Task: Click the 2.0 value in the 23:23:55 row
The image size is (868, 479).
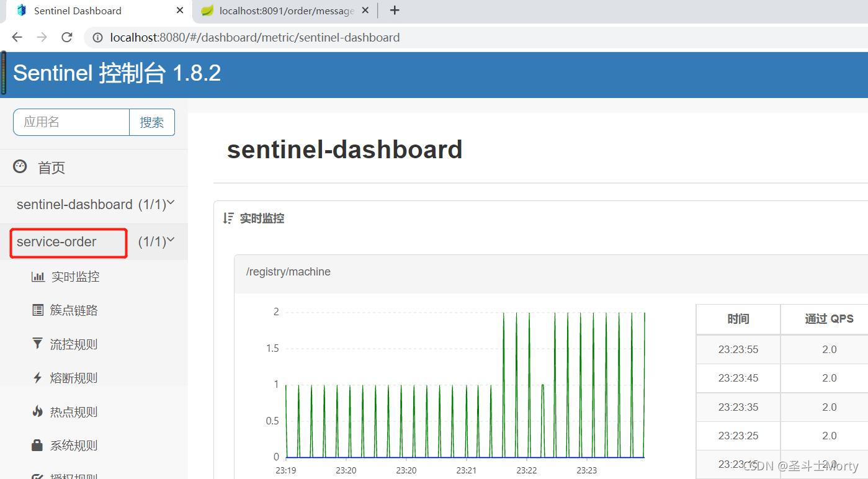Action: [x=830, y=349]
